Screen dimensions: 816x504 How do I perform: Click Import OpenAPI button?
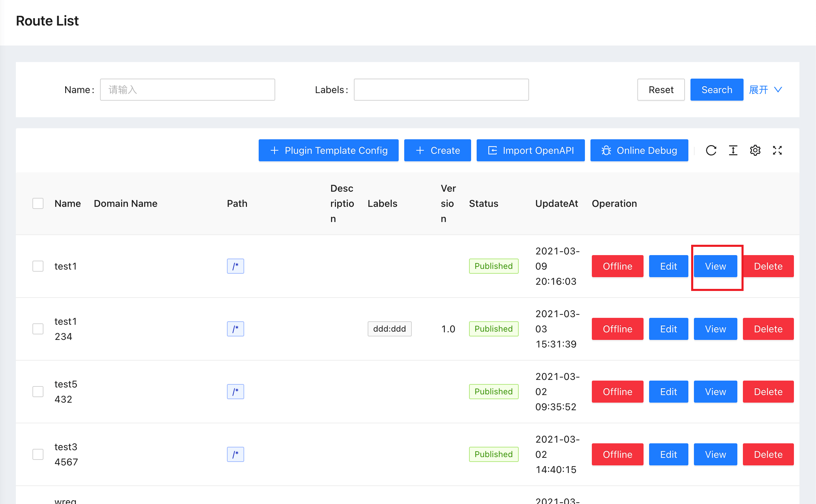[530, 150]
